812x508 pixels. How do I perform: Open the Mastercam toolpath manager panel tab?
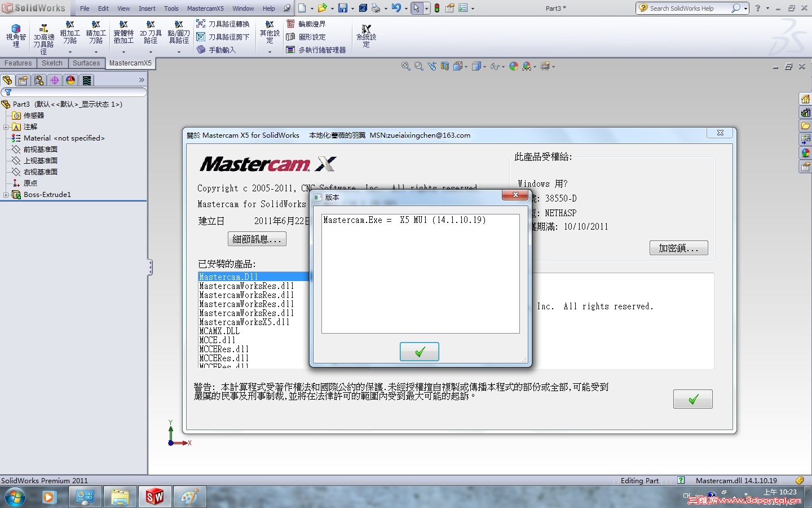coord(86,80)
